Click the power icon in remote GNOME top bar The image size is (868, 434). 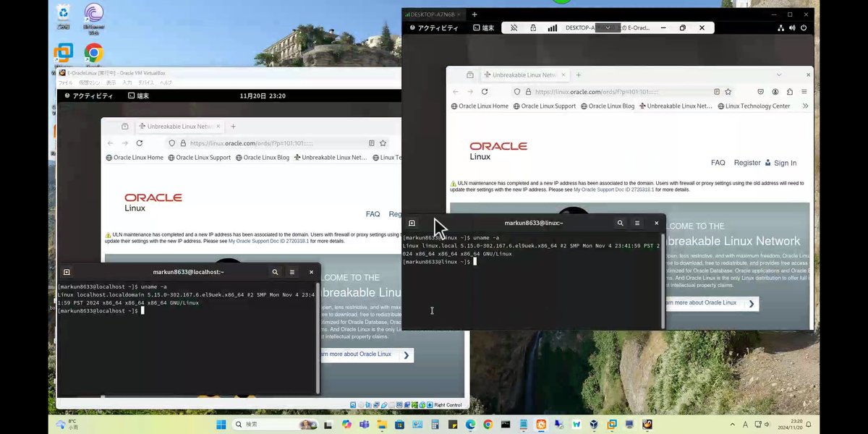coord(803,28)
